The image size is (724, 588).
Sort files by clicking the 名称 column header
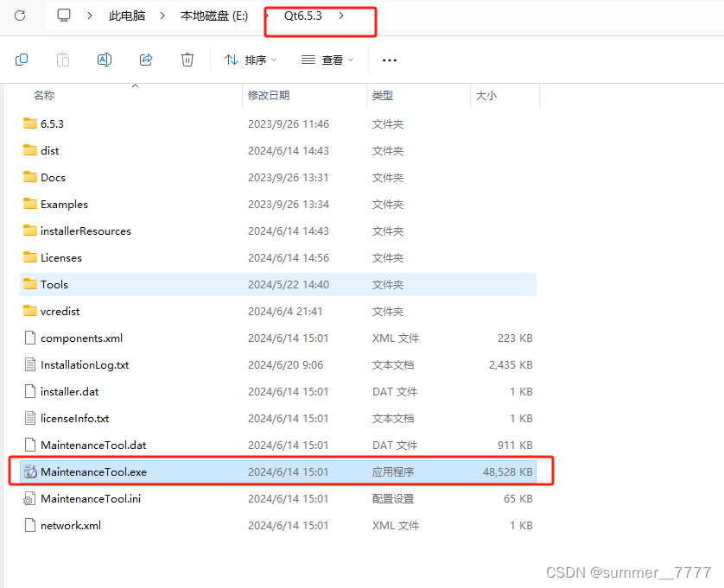[44, 95]
